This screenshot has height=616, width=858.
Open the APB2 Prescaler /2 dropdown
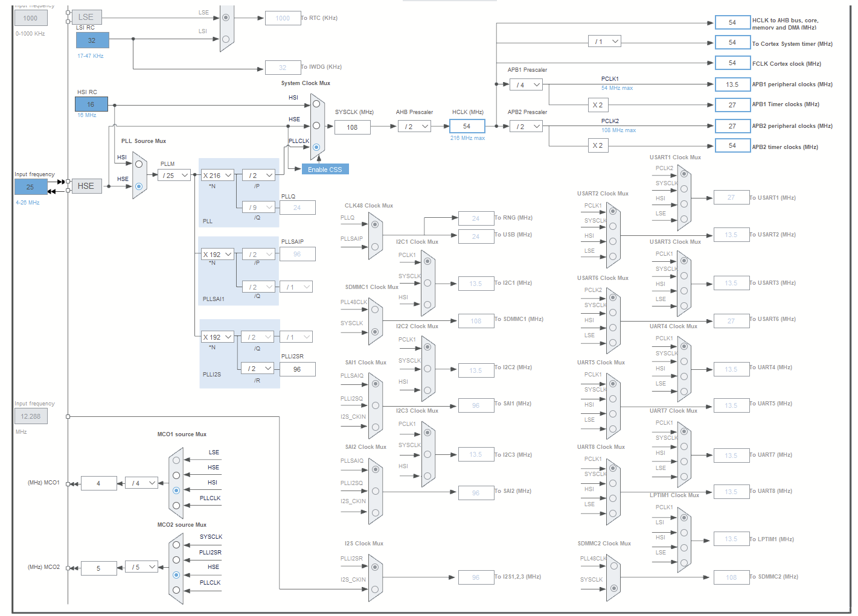pyautogui.click(x=526, y=126)
